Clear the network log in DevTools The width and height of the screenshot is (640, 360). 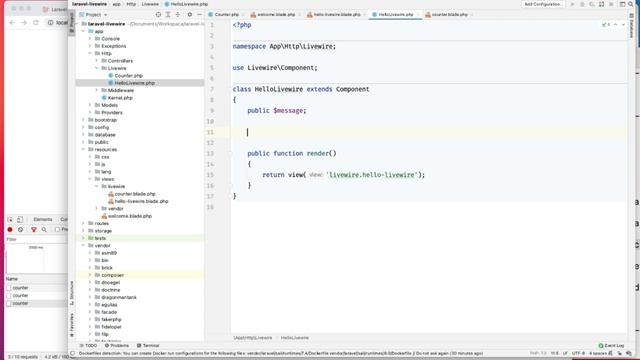coord(20,230)
